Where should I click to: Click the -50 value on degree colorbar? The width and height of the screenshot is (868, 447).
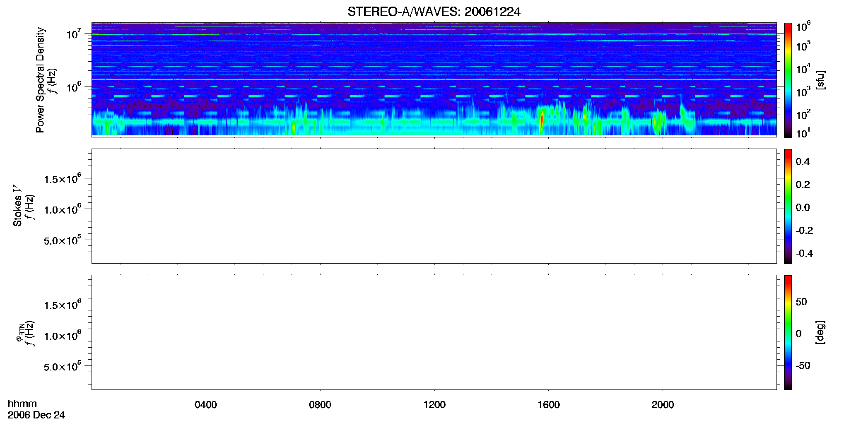803,366
